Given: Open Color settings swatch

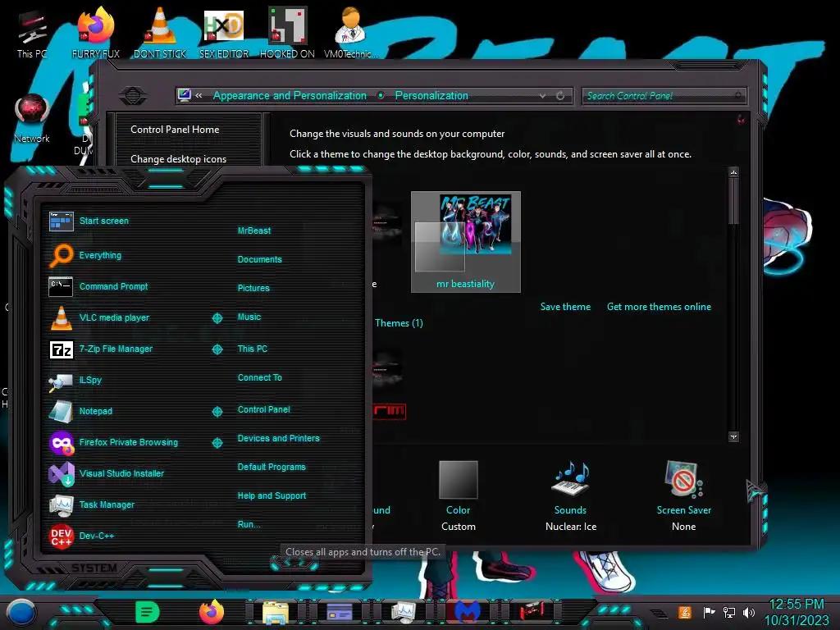Looking at the screenshot, I should click(x=458, y=479).
